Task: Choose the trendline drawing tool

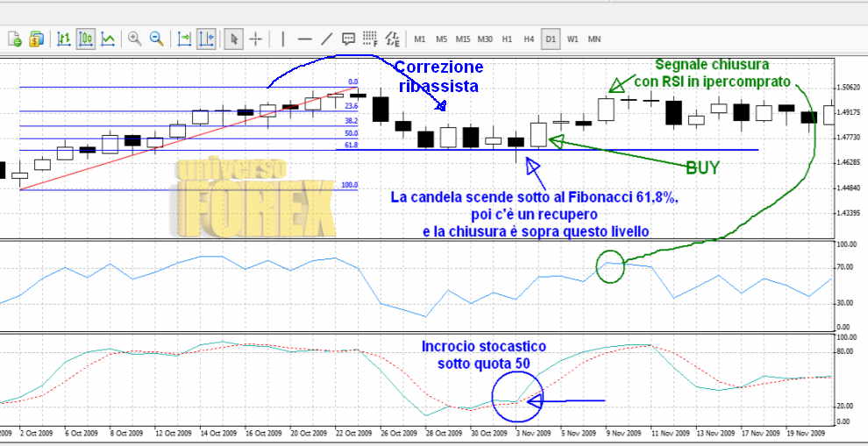Action: tap(326, 39)
